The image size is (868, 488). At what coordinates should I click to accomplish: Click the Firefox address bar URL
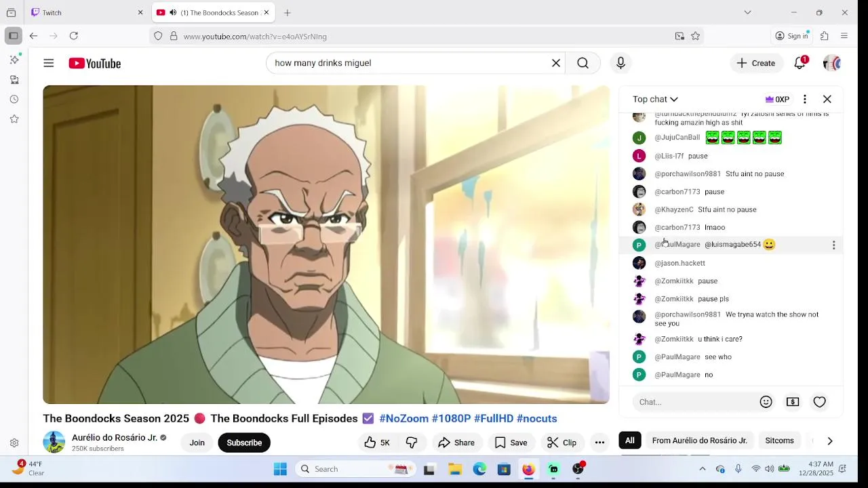(x=255, y=36)
